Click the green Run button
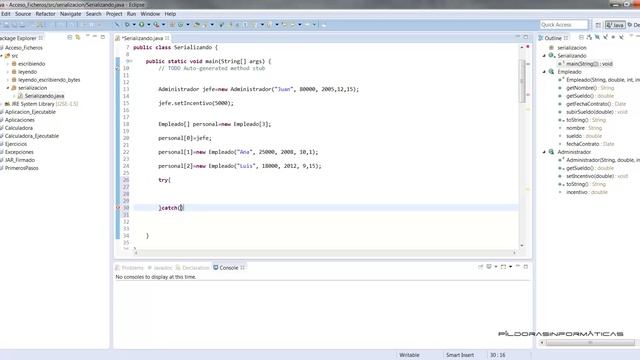The height and width of the screenshot is (360, 640). 142,24
